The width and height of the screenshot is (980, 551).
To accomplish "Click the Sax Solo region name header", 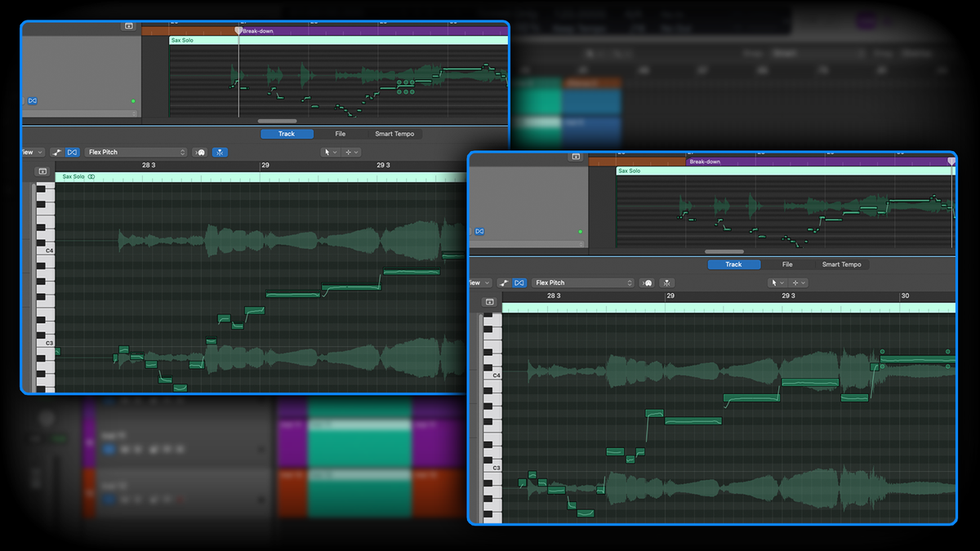I will point(629,171).
